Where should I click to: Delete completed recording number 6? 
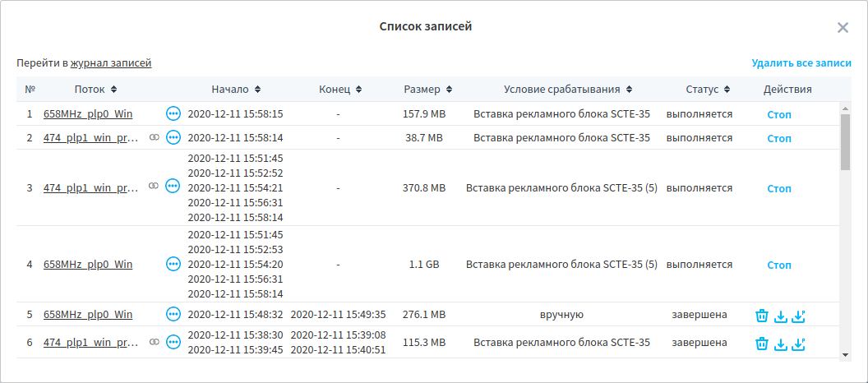pos(762,344)
